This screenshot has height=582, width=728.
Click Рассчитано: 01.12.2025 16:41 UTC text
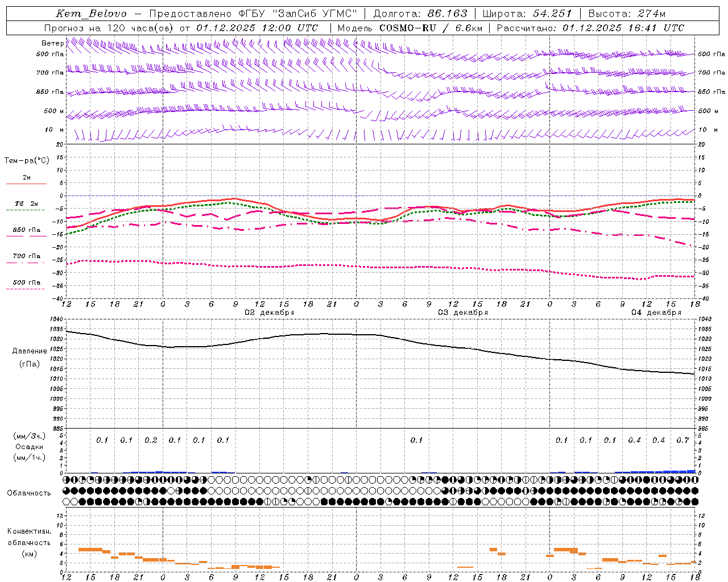[x=590, y=28]
